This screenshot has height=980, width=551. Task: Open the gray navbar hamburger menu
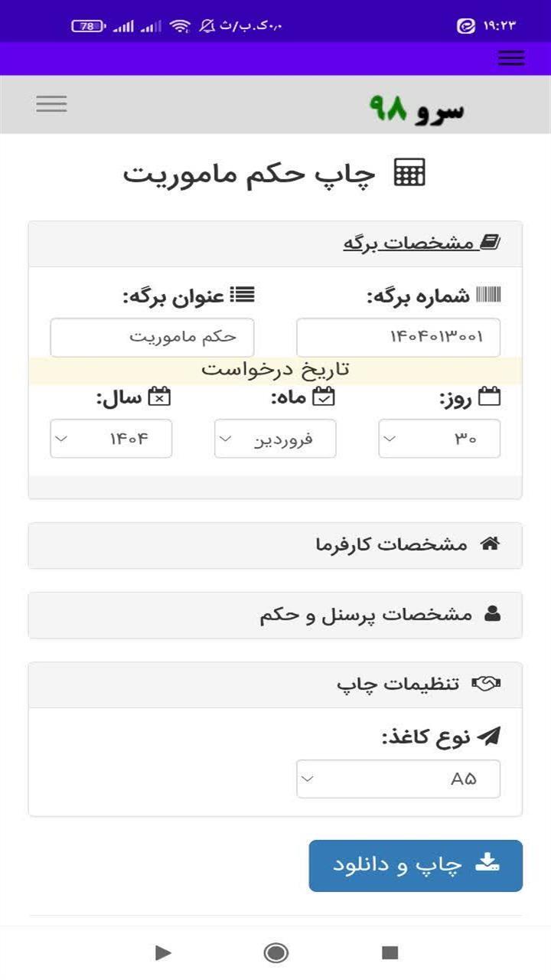(51, 104)
